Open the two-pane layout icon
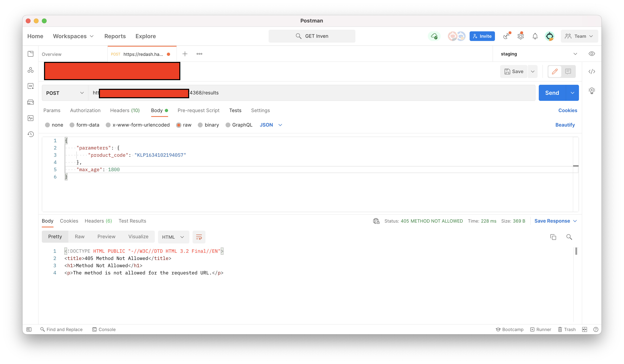The height and width of the screenshot is (364, 624). [584, 329]
